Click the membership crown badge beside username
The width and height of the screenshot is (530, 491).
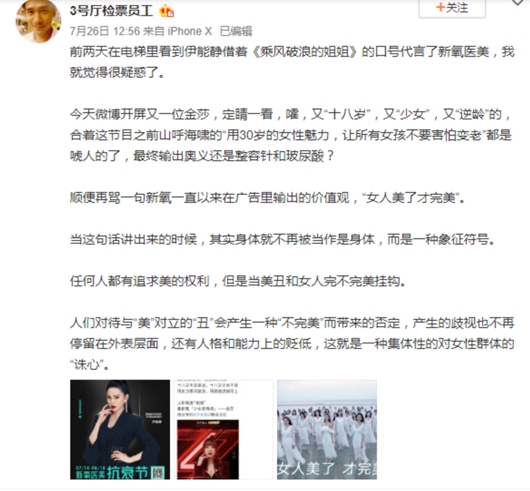tap(166, 11)
